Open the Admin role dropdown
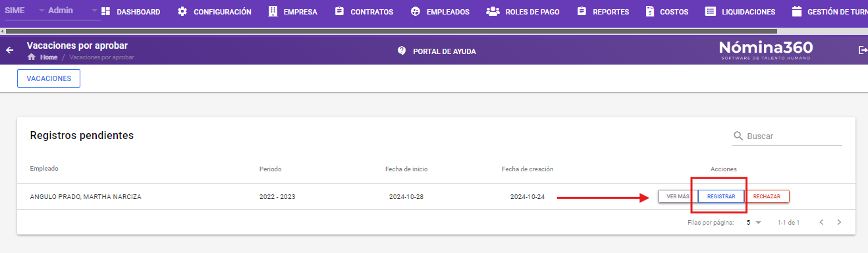This screenshot has height=253, width=868. tap(73, 11)
